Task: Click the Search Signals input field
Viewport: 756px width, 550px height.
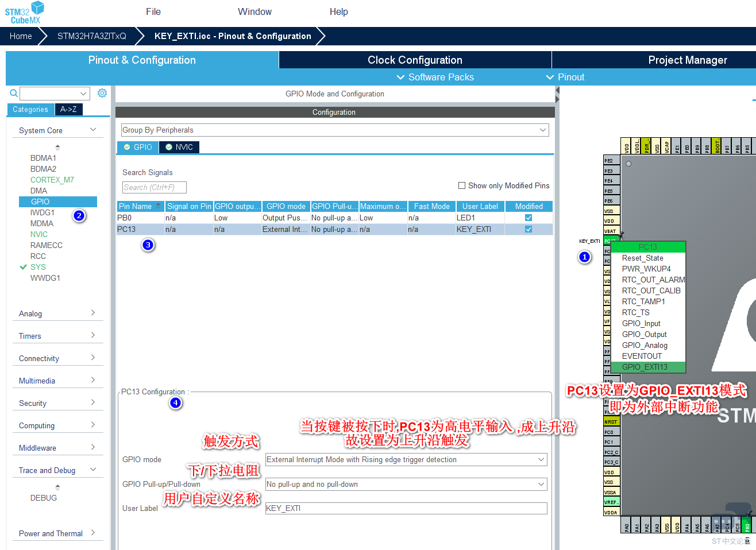Action: (155, 187)
